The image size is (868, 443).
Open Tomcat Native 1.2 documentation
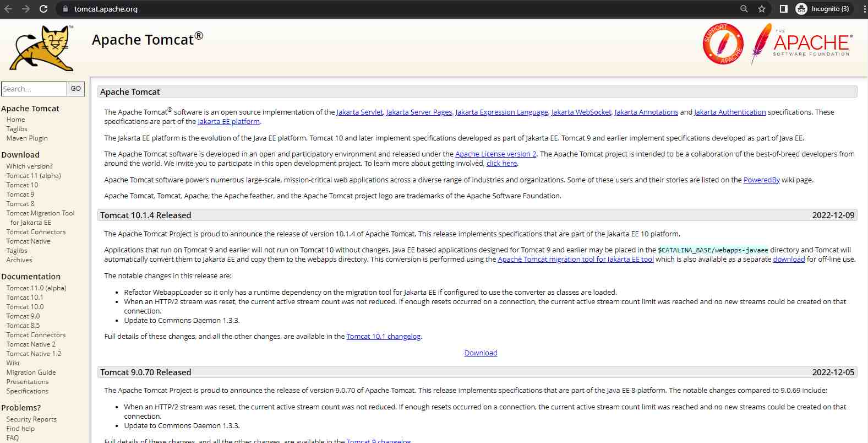pyautogui.click(x=34, y=354)
